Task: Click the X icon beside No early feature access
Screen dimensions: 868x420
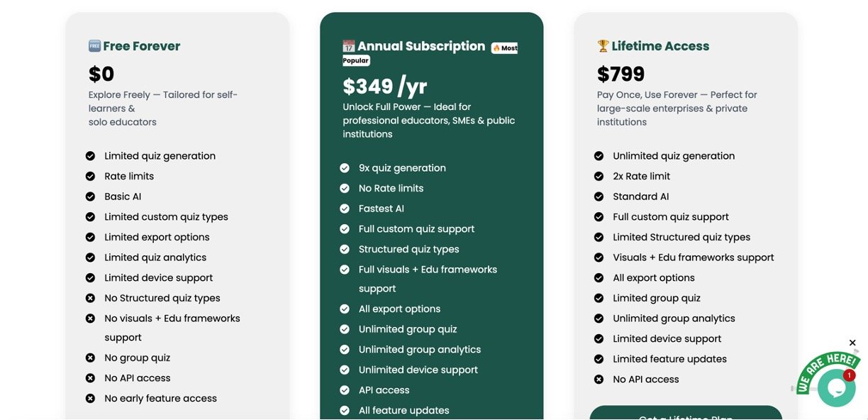Action: pyautogui.click(x=90, y=399)
